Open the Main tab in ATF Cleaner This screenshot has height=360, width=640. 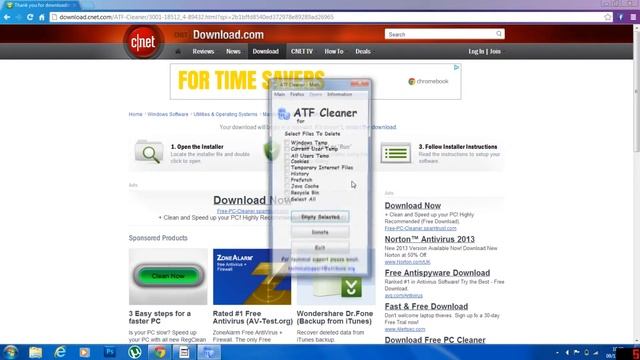280,94
